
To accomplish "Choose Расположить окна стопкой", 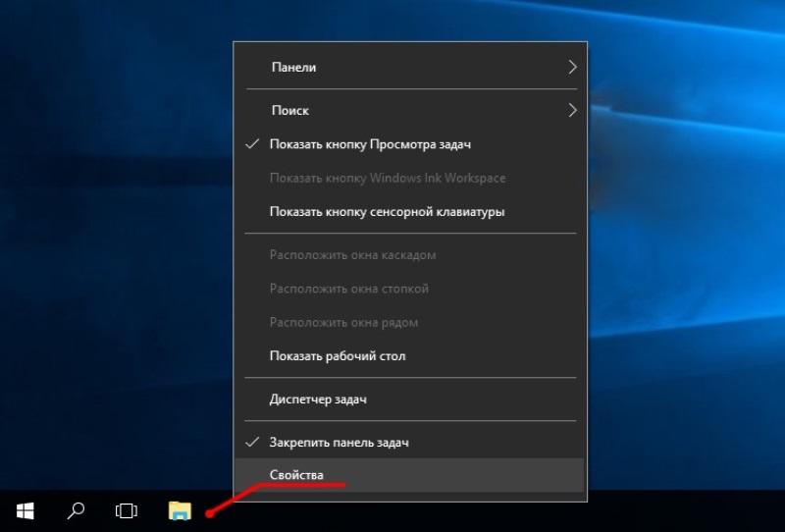I will [410, 289].
